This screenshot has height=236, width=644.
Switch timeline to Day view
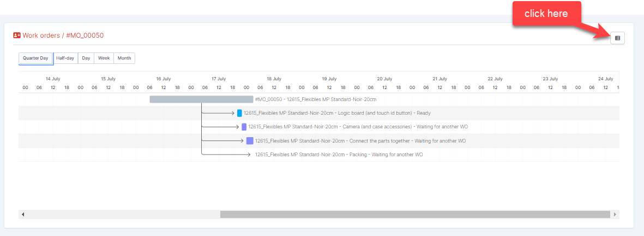86,58
